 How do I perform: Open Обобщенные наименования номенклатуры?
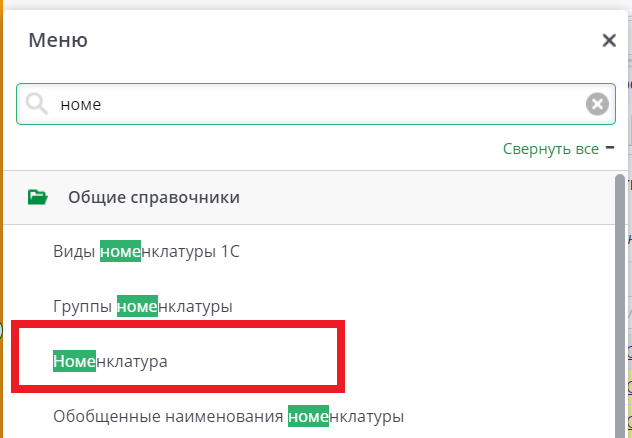coord(228,414)
